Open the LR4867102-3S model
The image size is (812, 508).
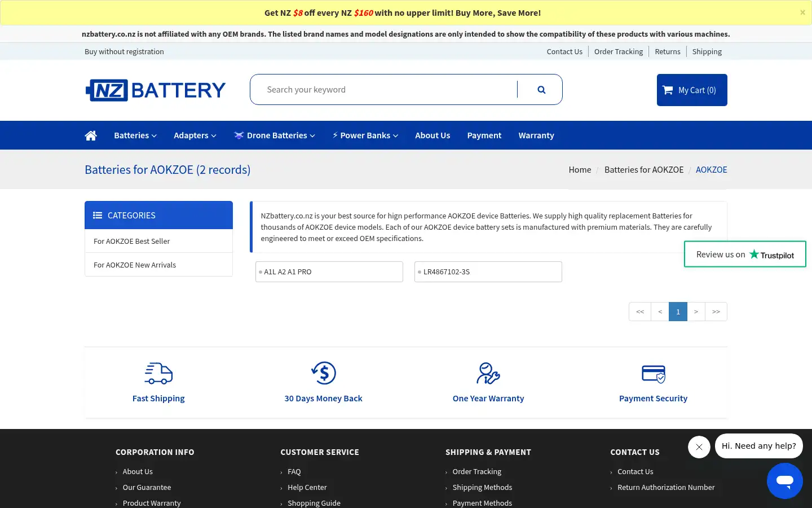488,271
